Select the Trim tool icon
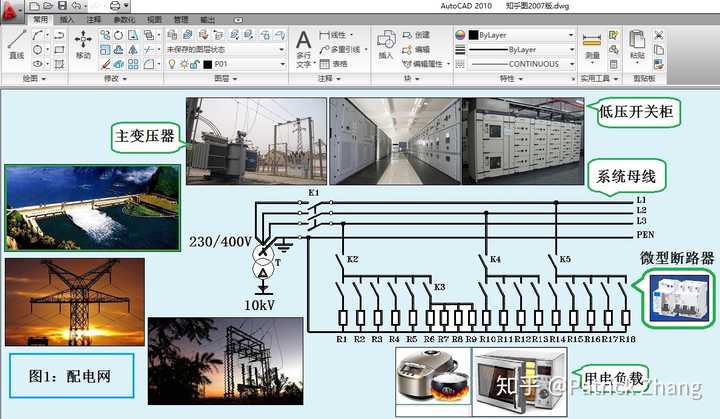720x419 pixels. 148,49
